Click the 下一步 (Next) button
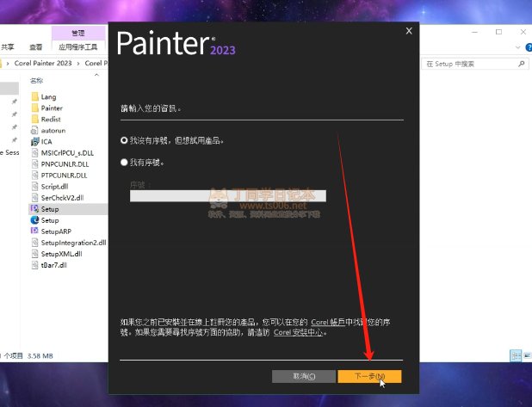 (369, 376)
